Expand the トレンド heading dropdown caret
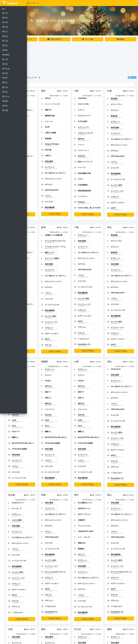Viewport: 138px width, 644px height. pyautogui.click(x=40, y=77)
